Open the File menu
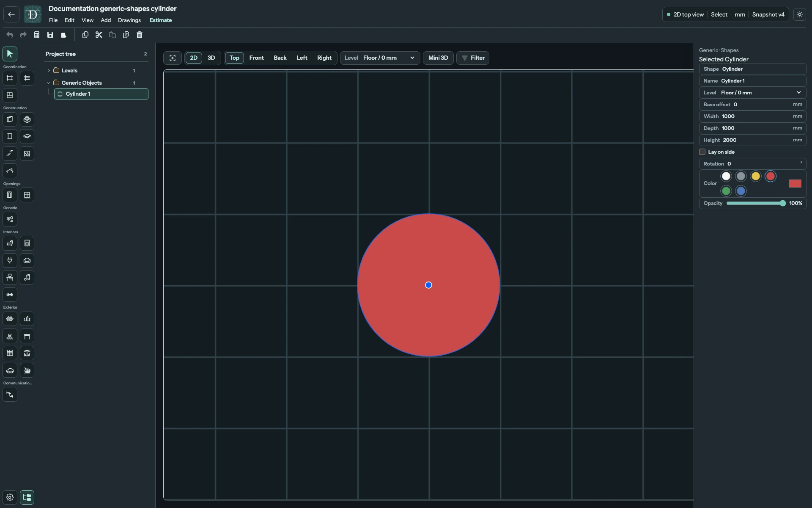 [x=53, y=20]
